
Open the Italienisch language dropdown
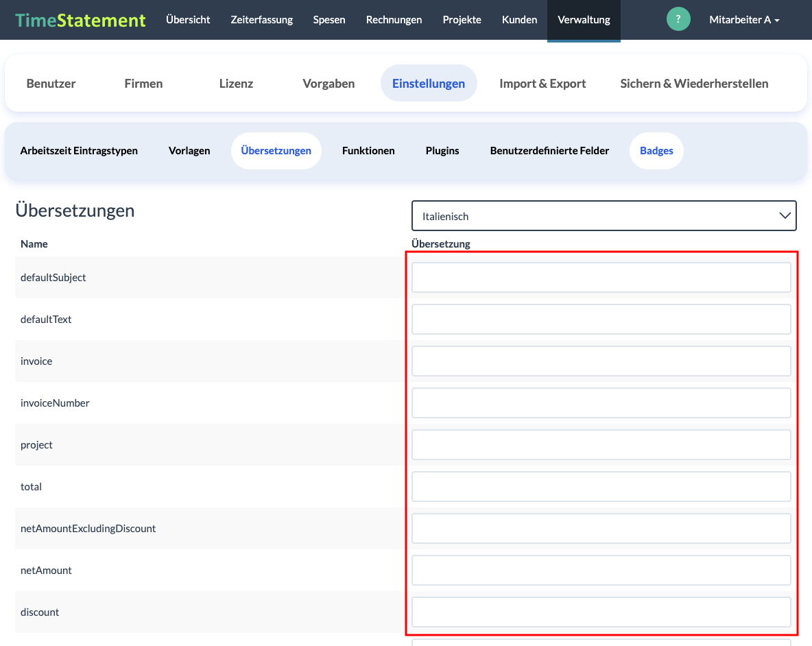[604, 216]
